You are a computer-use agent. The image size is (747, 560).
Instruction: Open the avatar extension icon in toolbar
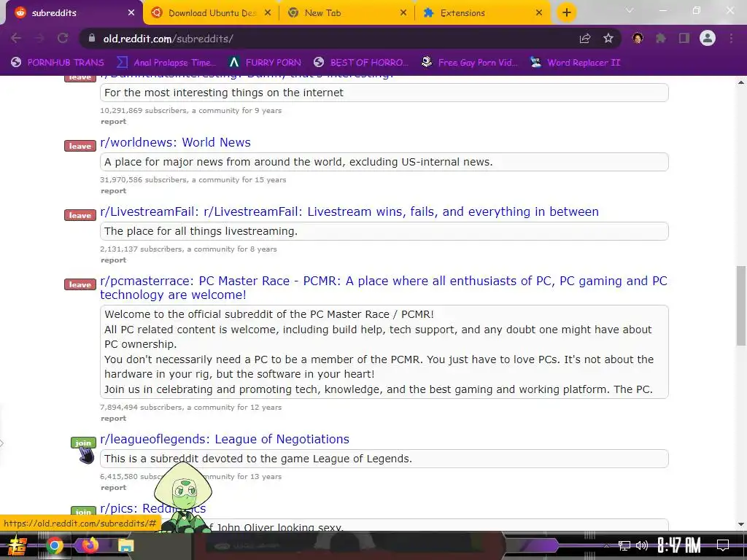tap(638, 38)
